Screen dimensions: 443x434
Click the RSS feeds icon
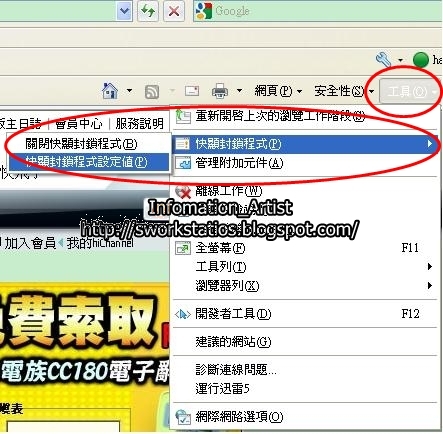click(152, 91)
